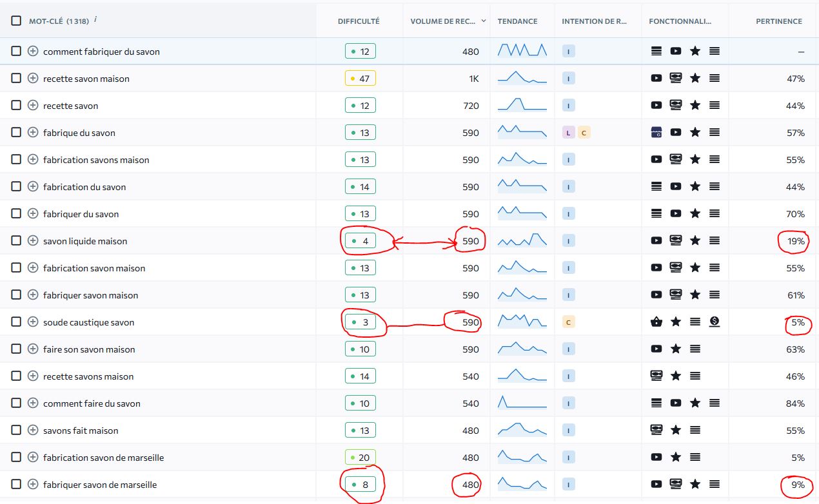The image size is (819, 504).
Task: Click the commercial intent badge on "soude caustique savon"
Action: (x=568, y=322)
